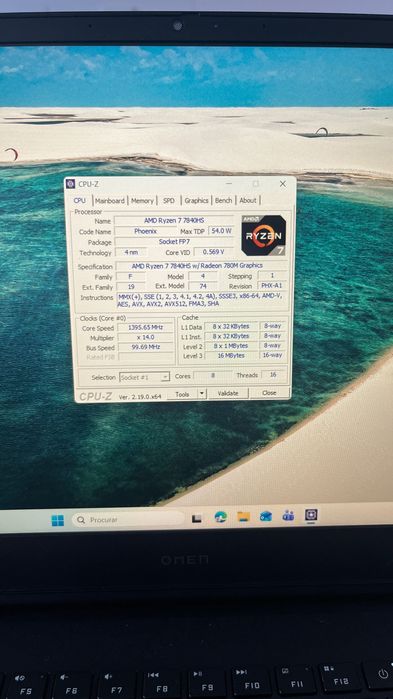Click the Close button at bottom
Viewport: 393px width, 699px height.
(270, 393)
